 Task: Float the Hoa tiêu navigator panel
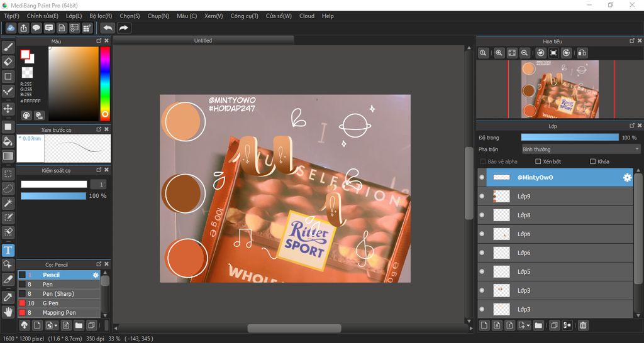tap(632, 41)
